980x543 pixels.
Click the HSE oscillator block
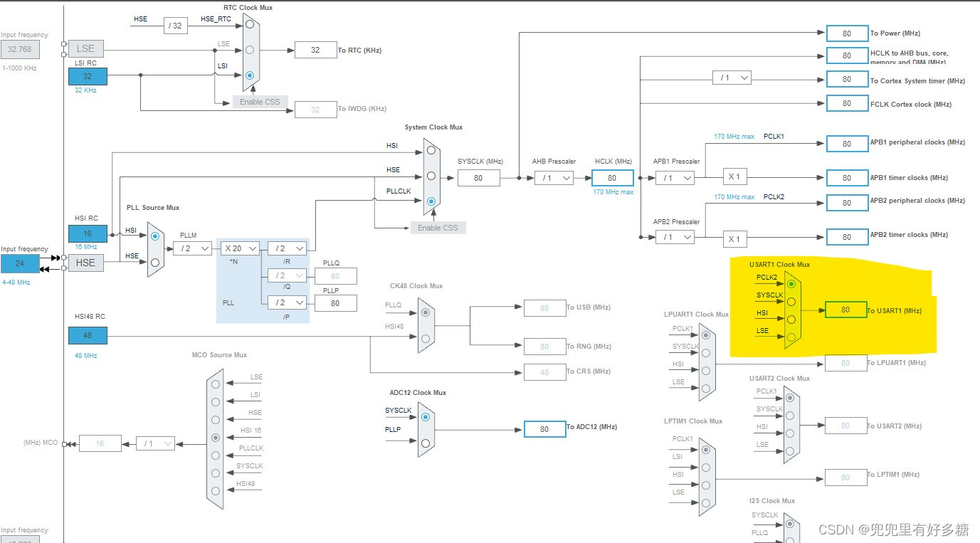click(x=85, y=263)
